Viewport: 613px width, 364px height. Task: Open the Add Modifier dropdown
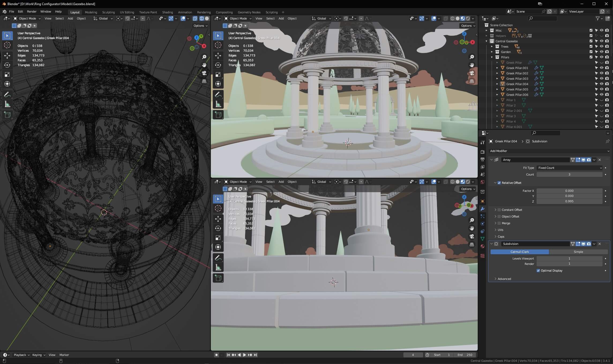pyautogui.click(x=549, y=151)
